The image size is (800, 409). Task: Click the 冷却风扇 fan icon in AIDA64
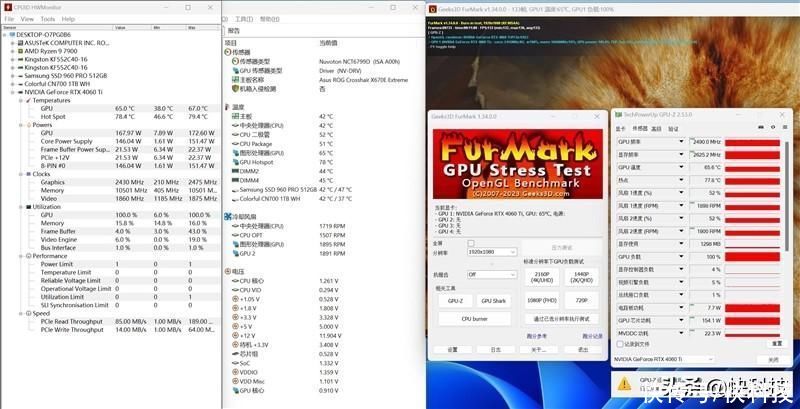tap(228, 217)
